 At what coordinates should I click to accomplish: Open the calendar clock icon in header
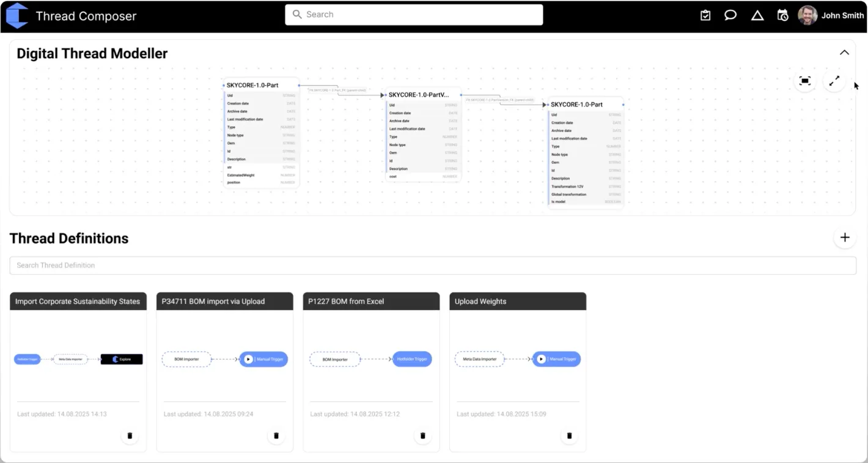[782, 15]
